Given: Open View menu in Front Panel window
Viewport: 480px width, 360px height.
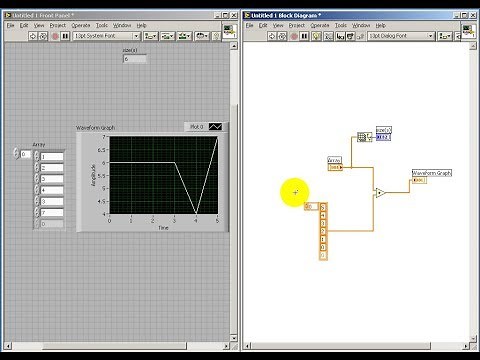Looking at the screenshot, I should click(39, 25).
